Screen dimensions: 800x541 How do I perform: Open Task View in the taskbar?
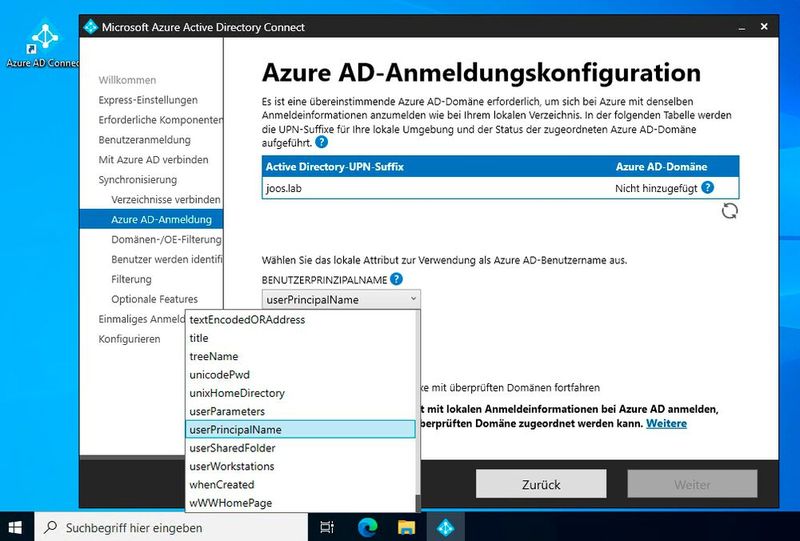[327, 527]
